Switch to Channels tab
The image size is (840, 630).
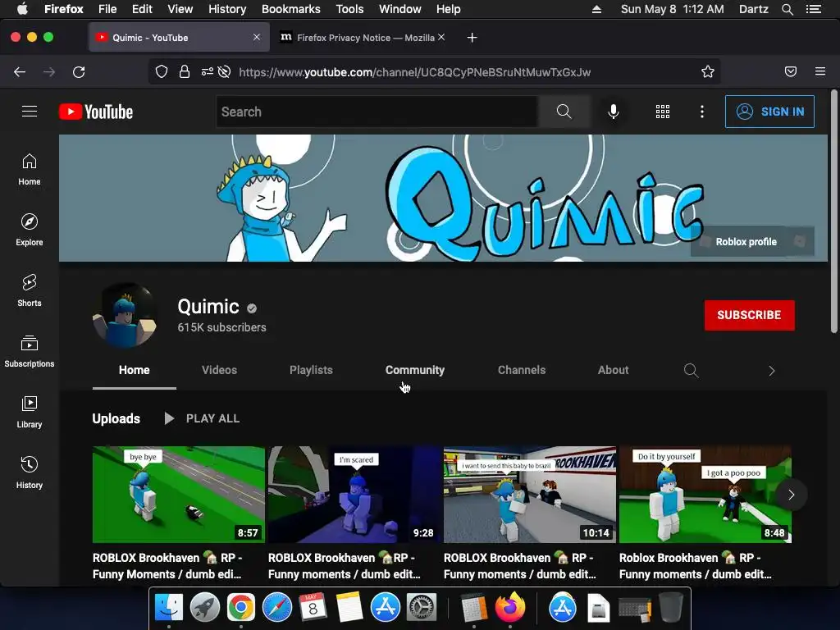pos(522,370)
